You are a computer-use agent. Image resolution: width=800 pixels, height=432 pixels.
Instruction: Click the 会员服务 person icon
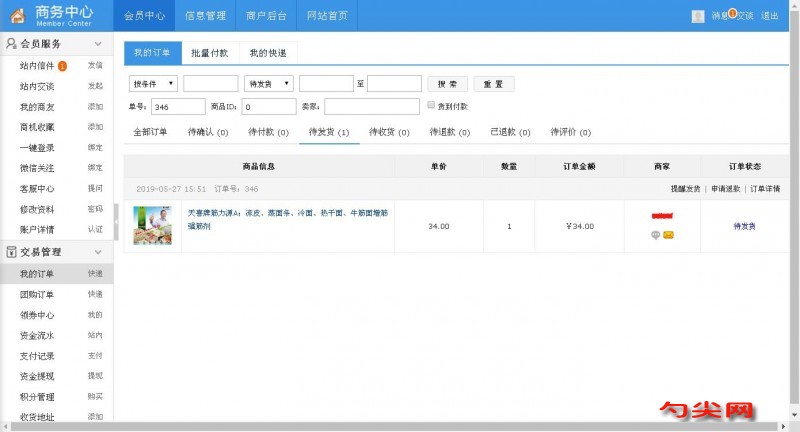[11, 45]
